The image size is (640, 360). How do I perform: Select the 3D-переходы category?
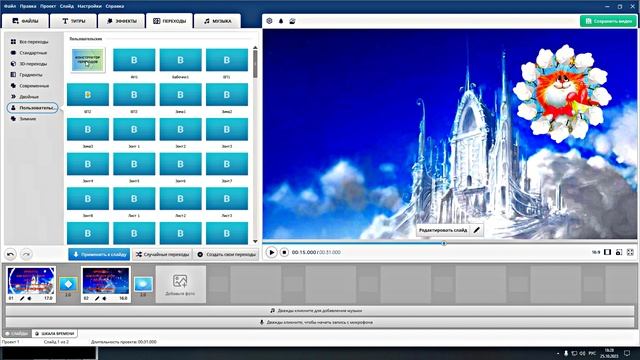tap(29, 64)
